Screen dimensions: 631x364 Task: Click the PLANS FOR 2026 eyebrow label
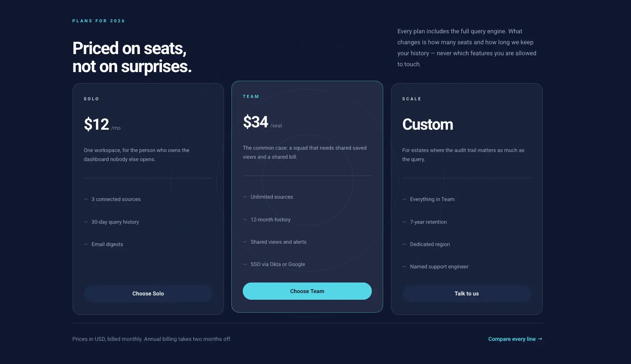(98, 21)
